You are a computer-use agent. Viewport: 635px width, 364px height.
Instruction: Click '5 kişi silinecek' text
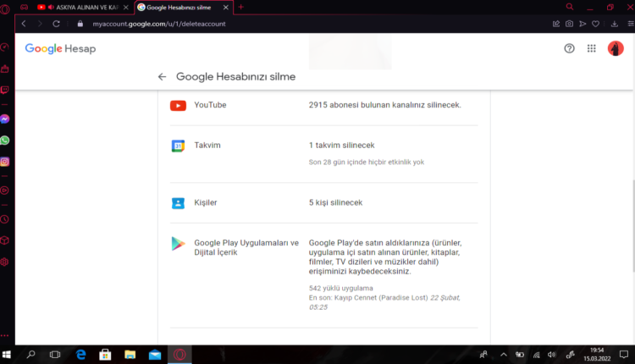[x=335, y=202]
